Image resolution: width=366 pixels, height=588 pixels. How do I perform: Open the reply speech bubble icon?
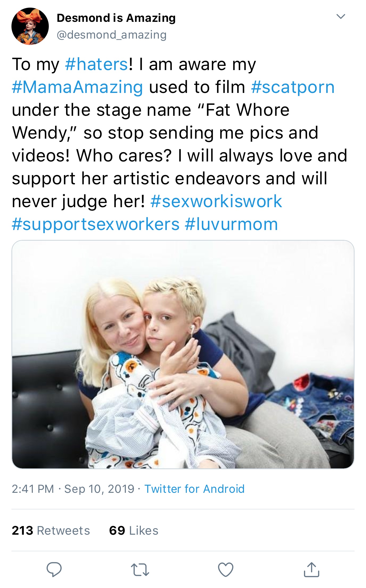(54, 569)
